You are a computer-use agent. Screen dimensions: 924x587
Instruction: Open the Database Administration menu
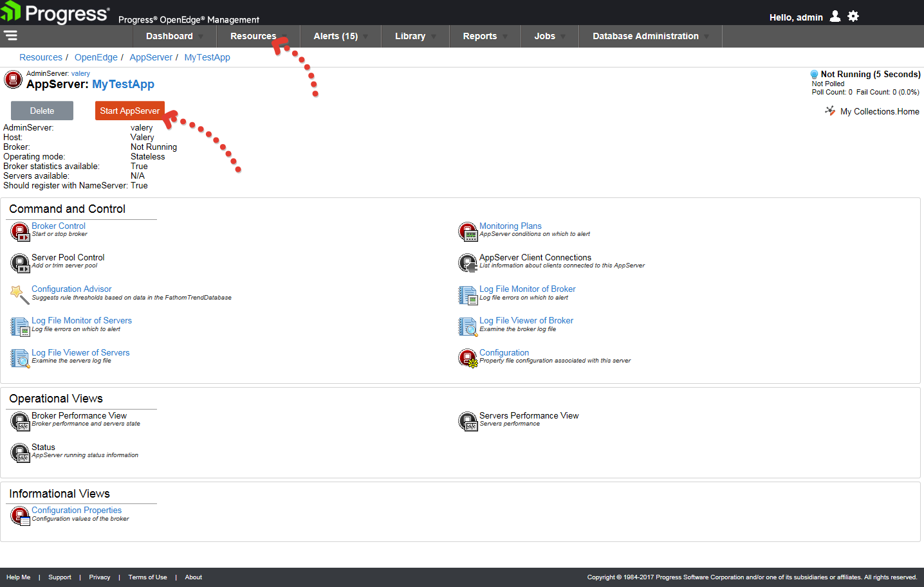(645, 36)
